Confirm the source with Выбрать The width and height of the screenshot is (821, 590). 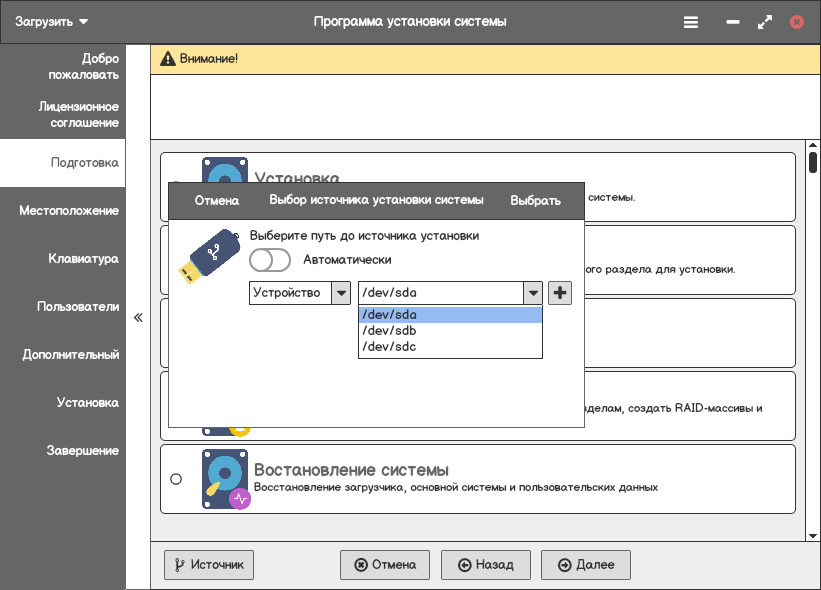click(535, 200)
